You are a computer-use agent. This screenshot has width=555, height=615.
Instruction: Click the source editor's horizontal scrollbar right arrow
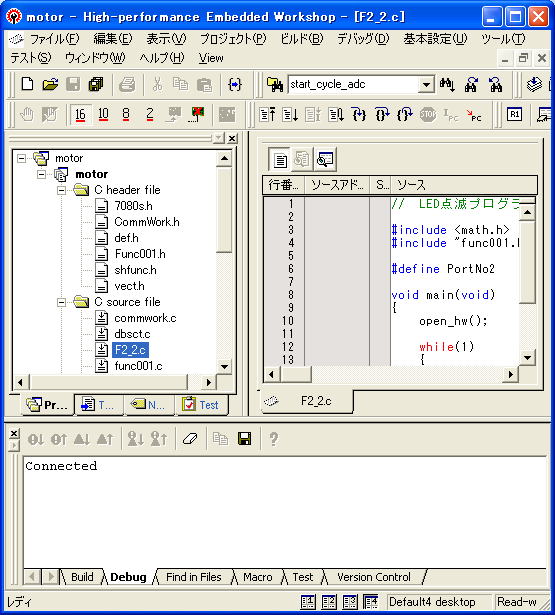[510, 375]
